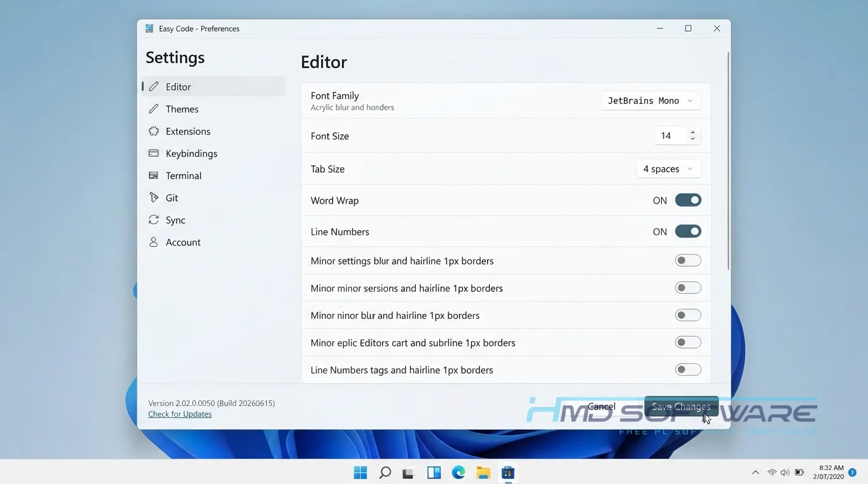Click the Wi-Fi tray icon
This screenshot has height=484, width=868.
771,473
